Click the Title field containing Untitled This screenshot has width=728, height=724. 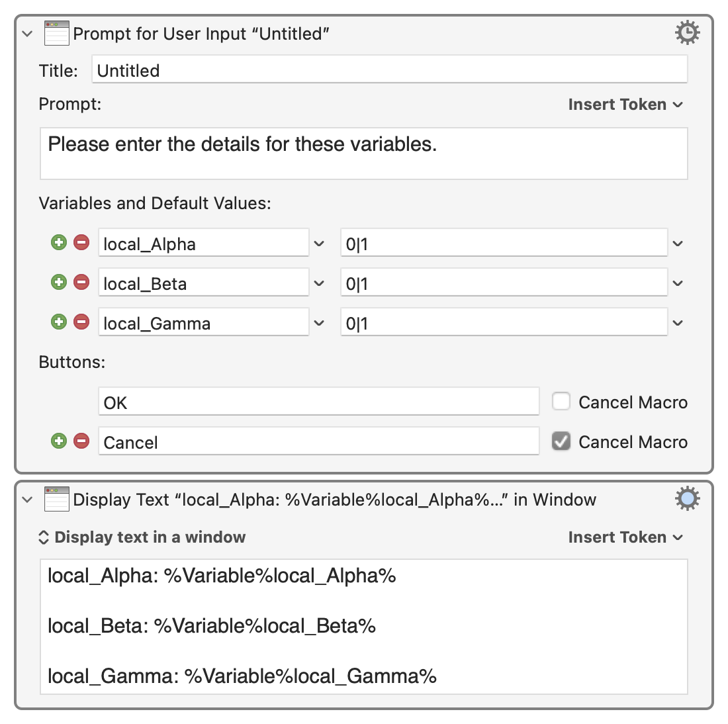point(389,70)
